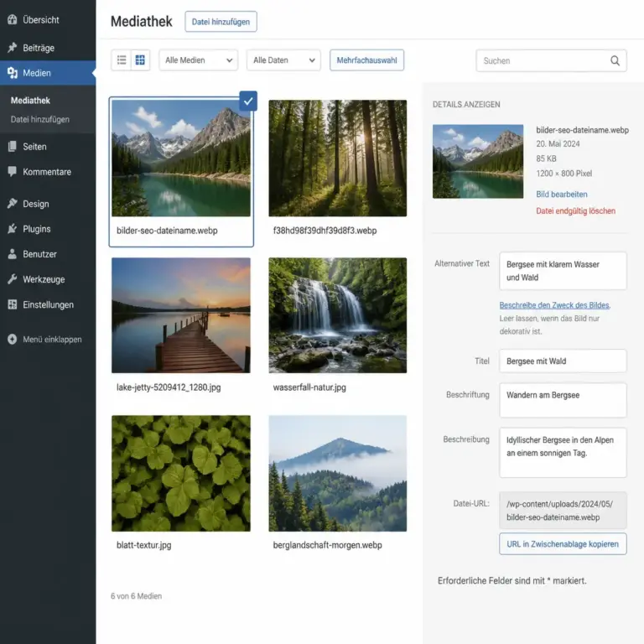Open Einstellungen in the sidebar
This screenshot has width=644, height=644.
48,304
